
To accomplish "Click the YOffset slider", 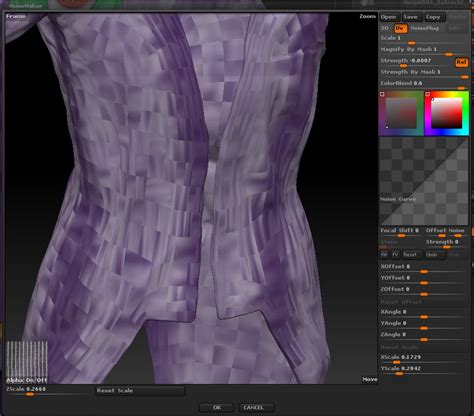I will point(423,279).
